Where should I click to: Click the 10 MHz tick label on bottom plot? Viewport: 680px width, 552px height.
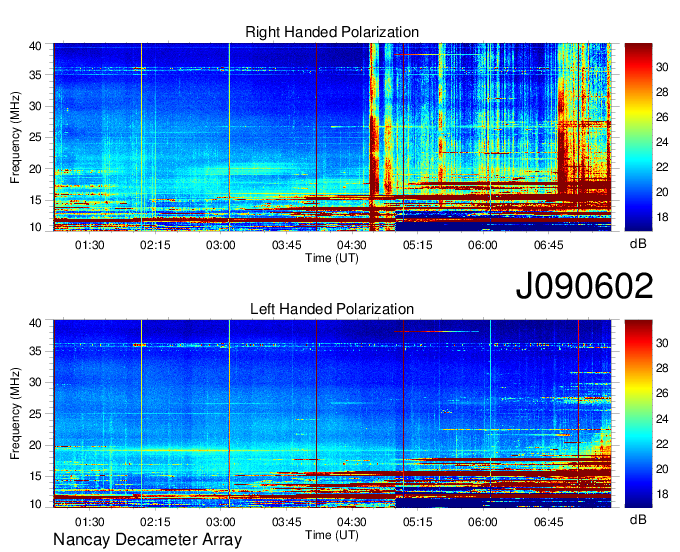tap(35, 504)
